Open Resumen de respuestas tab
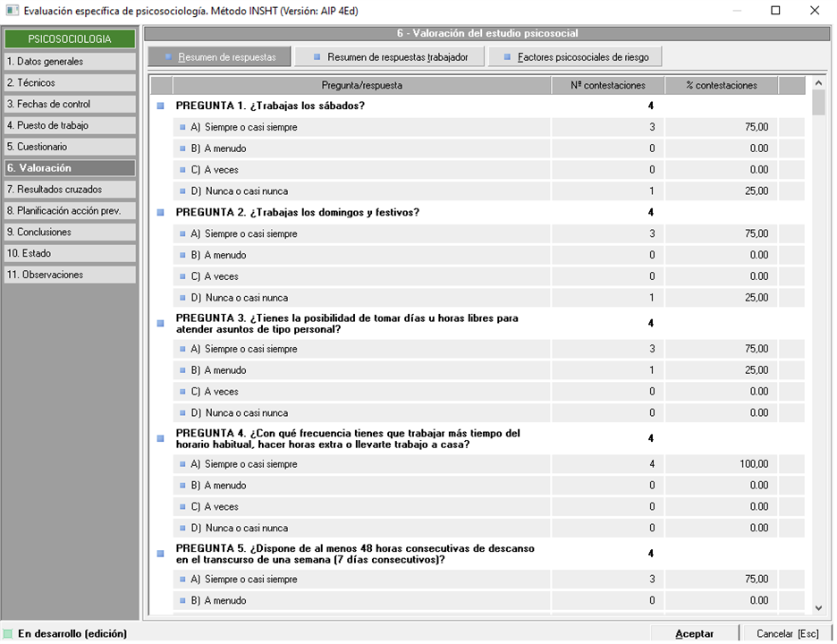 (220, 57)
